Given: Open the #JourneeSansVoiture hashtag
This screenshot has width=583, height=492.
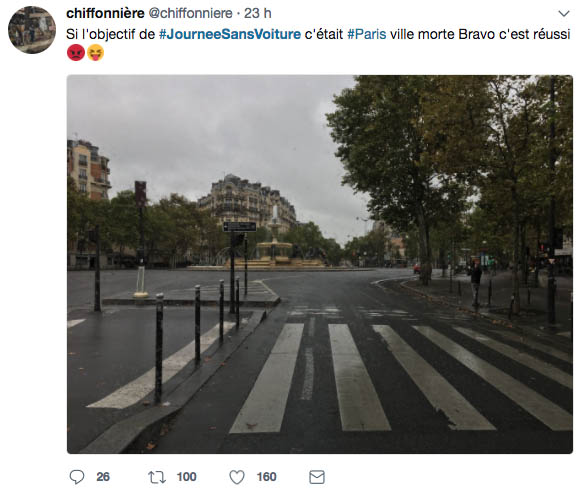Looking at the screenshot, I should (x=230, y=34).
